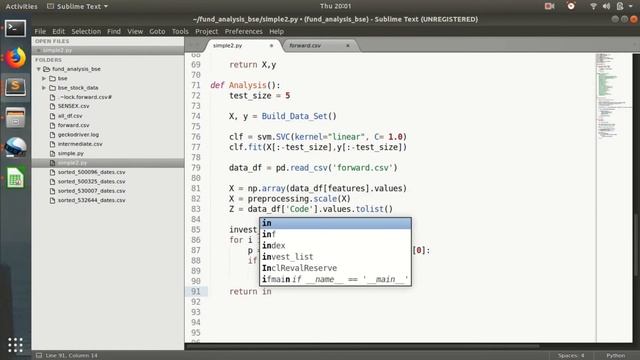
Task: Open the blue sphere app in dock
Action: point(15,147)
